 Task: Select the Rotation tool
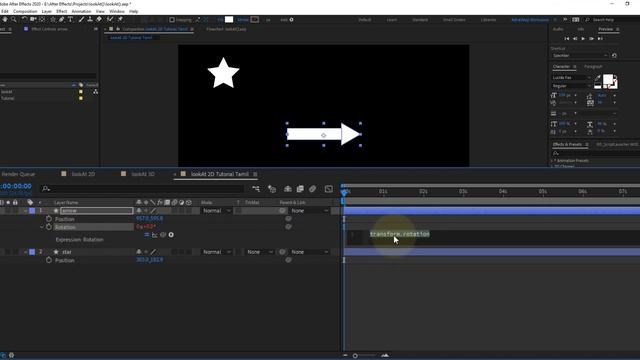(x=24, y=19)
